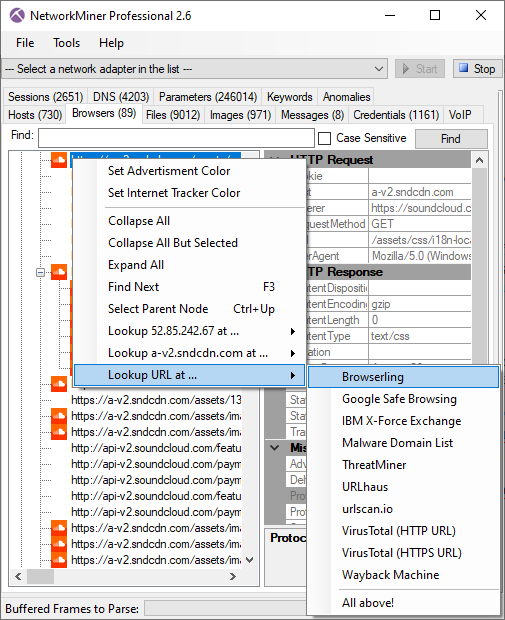Switch to the DNS (4203) tab

[x=121, y=97]
